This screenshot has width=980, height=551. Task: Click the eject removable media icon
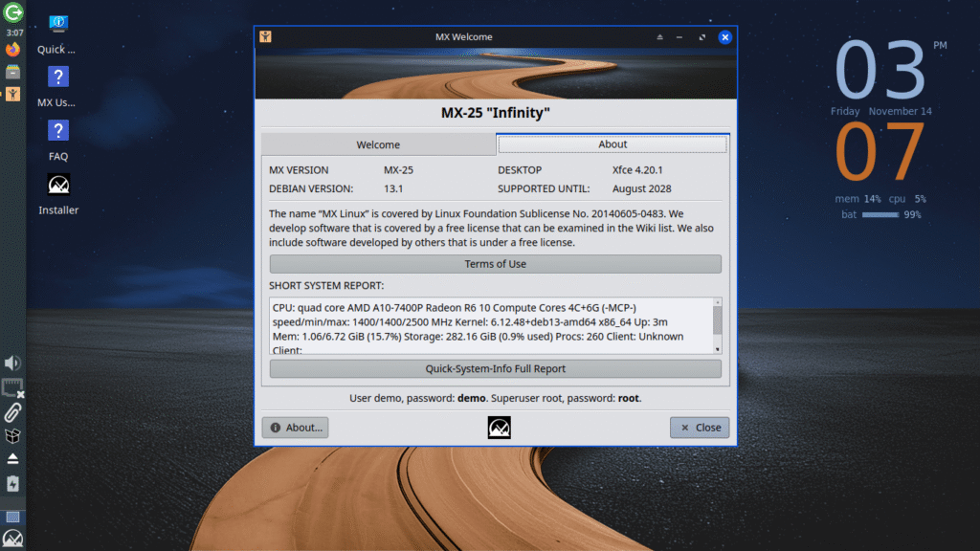(12, 459)
